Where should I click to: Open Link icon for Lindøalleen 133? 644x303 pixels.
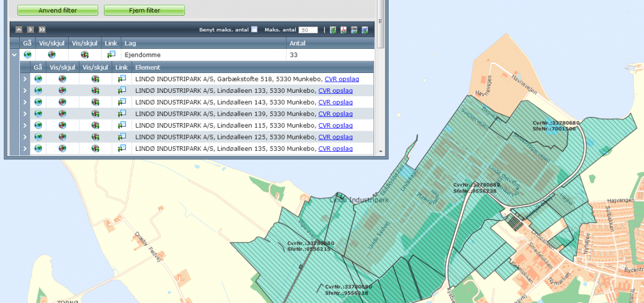point(122,91)
